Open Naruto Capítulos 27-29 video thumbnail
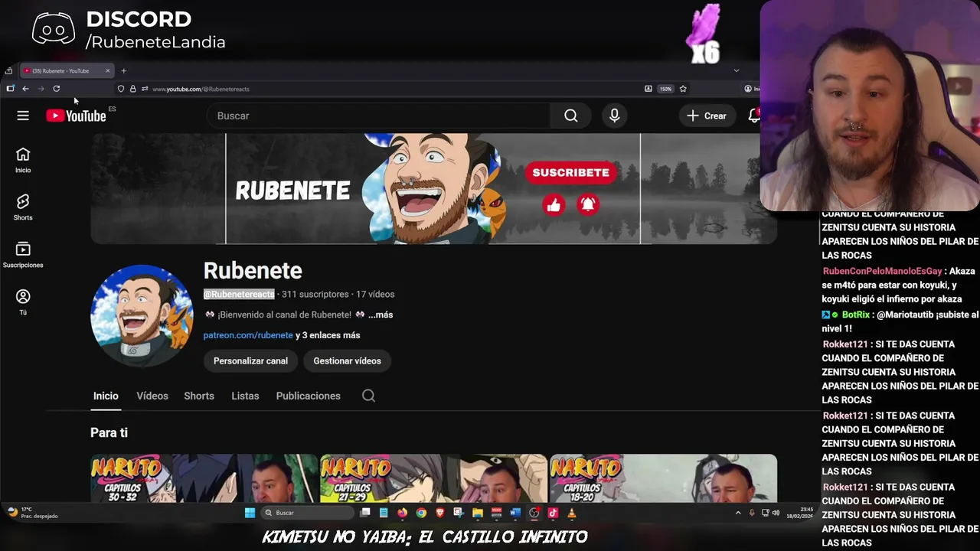The image size is (980, 551). click(433, 478)
